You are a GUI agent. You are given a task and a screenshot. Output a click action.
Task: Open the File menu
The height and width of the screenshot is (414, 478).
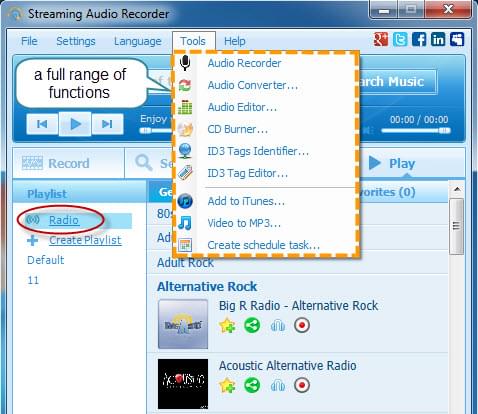(x=29, y=41)
